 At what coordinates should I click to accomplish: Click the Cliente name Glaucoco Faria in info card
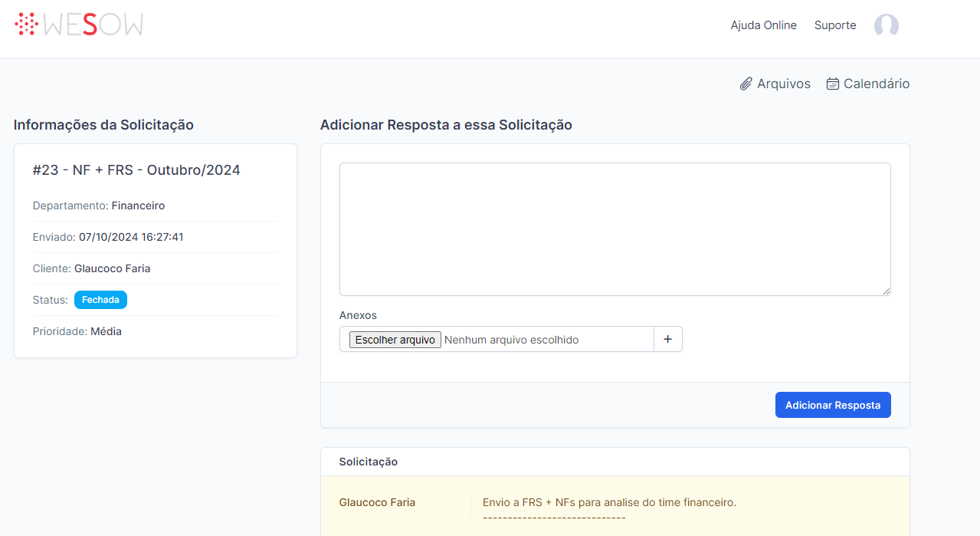click(113, 268)
